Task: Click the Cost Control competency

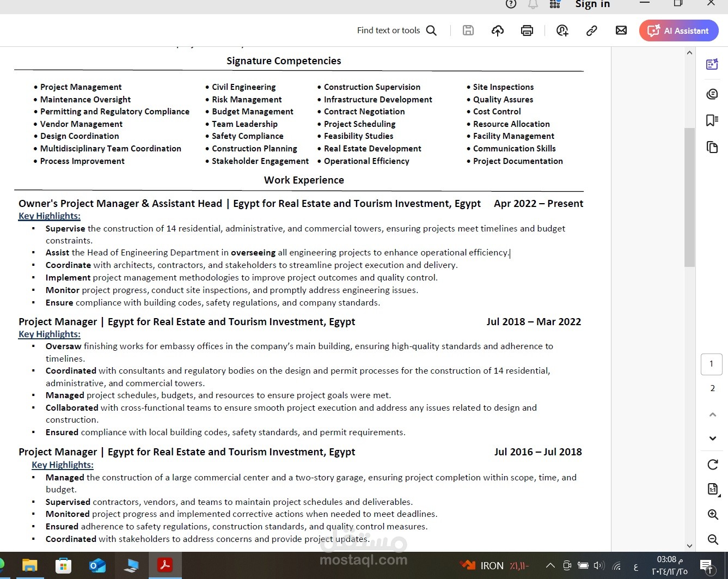Action: (497, 112)
